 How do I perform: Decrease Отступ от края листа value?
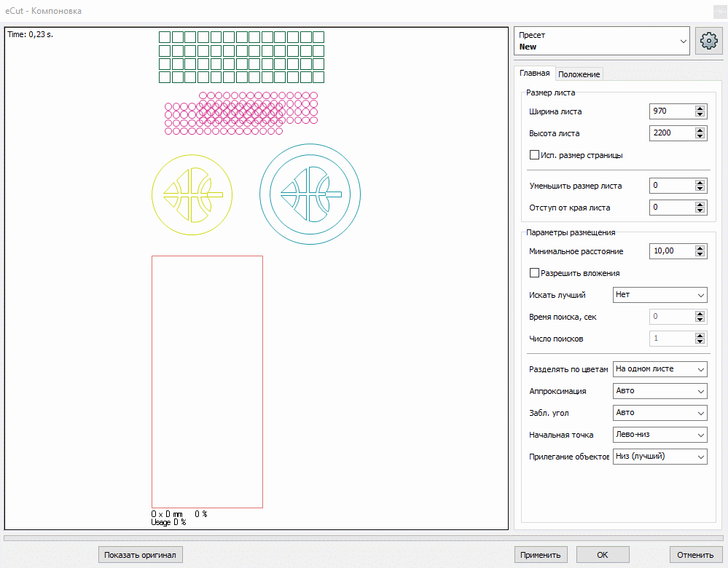coord(700,210)
